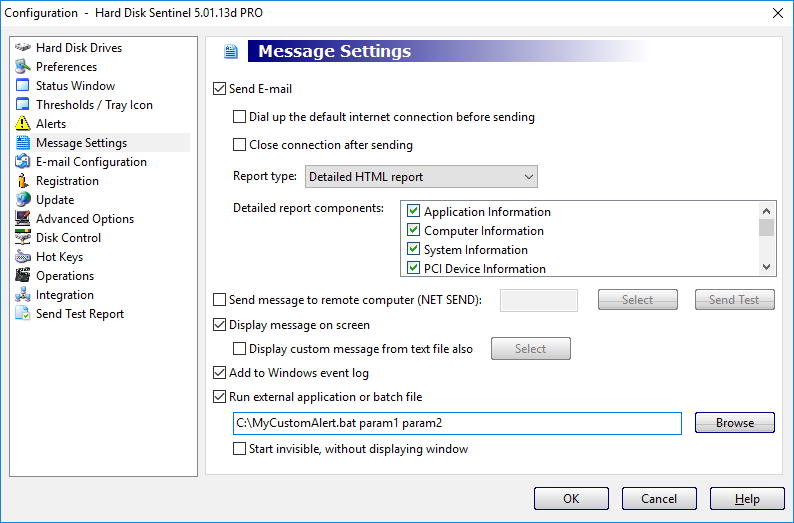The height and width of the screenshot is (523, 794).
Task: Click the yellow Alerts warning icon
Action: tap(23, 123)
